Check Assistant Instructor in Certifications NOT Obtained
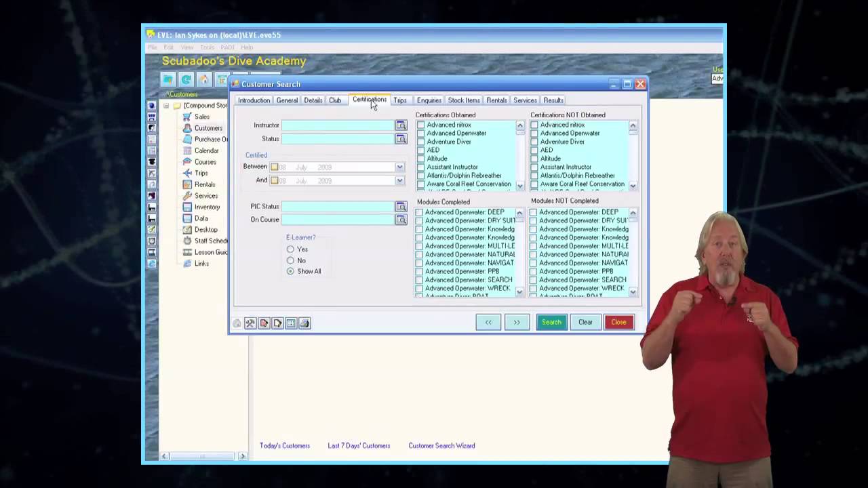This screenshot has height=488, width=868. (534, 167)
